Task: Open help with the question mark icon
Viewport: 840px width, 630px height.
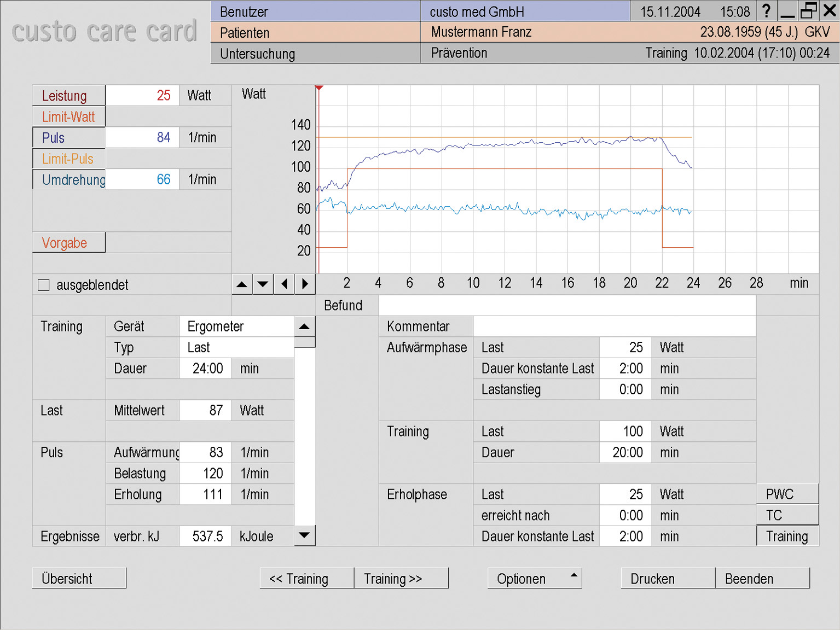Action: pos(767,11)
